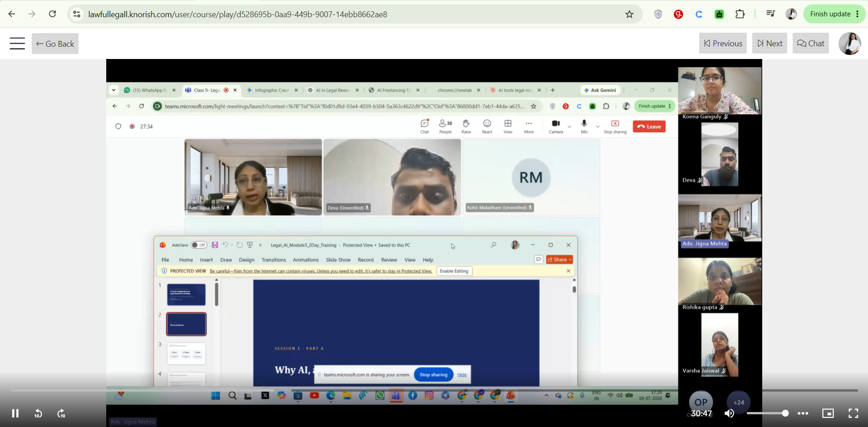Adjust the video volume slider
This screenshot has width=868, height=427.
click(767, 413)
